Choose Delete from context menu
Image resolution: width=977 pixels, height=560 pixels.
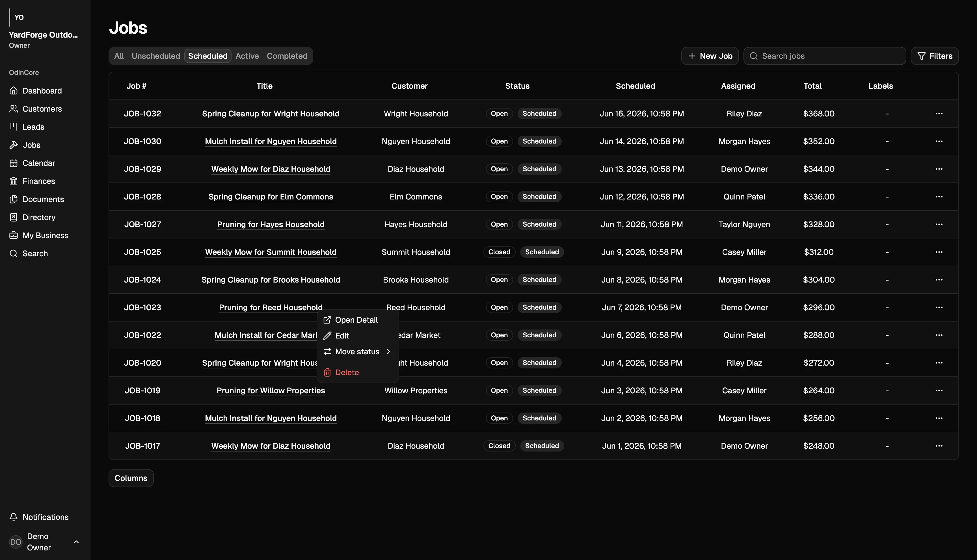click(x=358, y=372)
